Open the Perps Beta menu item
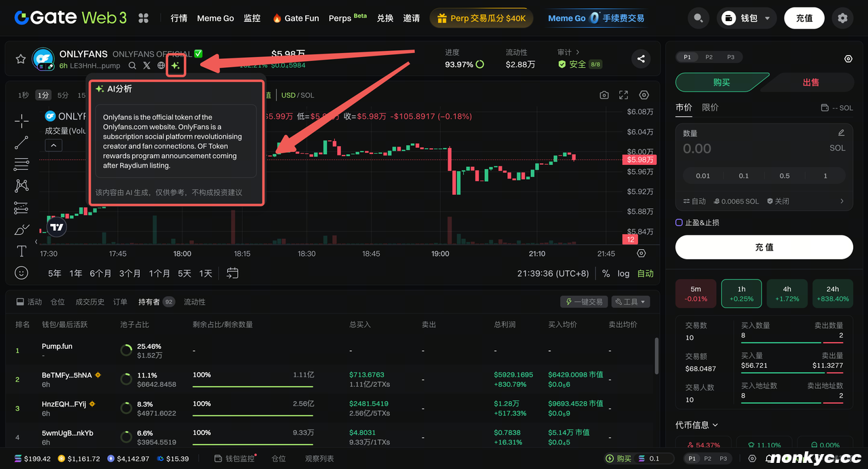868x469 pixels. click(347, 18)
